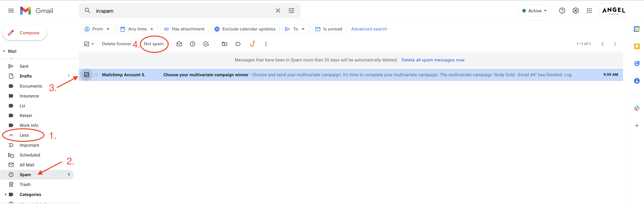Open Google Calendar side panel icon
The width and height of the screenshot is (644, 206).
click(637, 29)
